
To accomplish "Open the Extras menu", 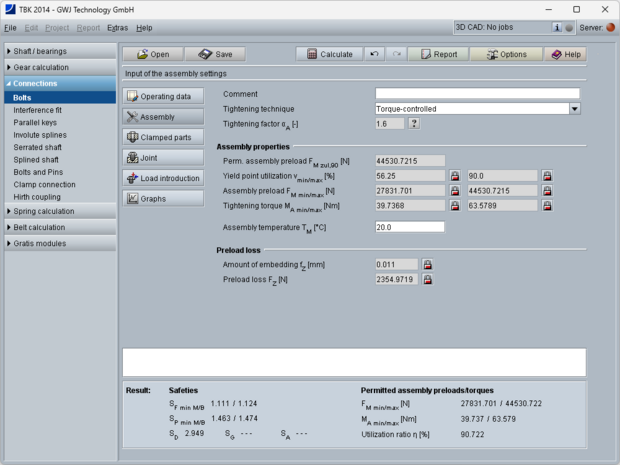I will pyautogui.click(x=117, y=28).
